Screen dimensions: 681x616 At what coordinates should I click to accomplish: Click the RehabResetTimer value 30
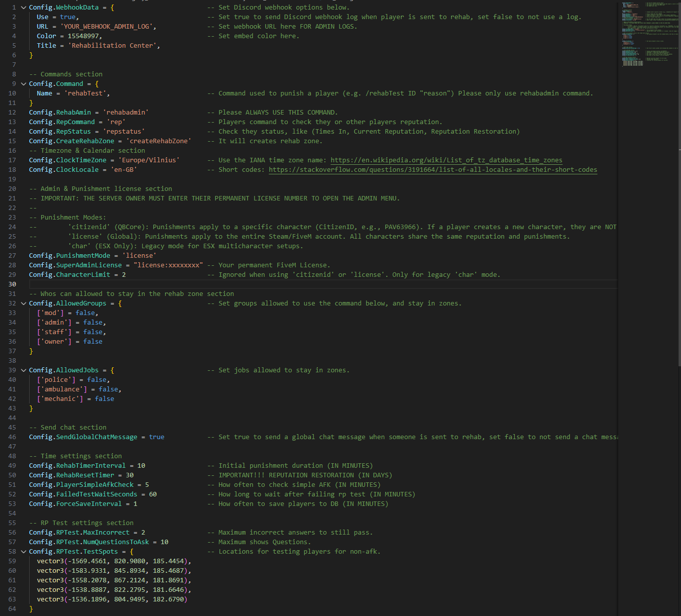130,475
